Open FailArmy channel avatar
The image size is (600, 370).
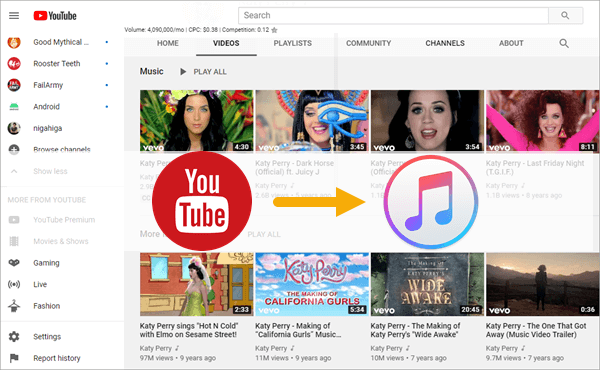point(14,85)
